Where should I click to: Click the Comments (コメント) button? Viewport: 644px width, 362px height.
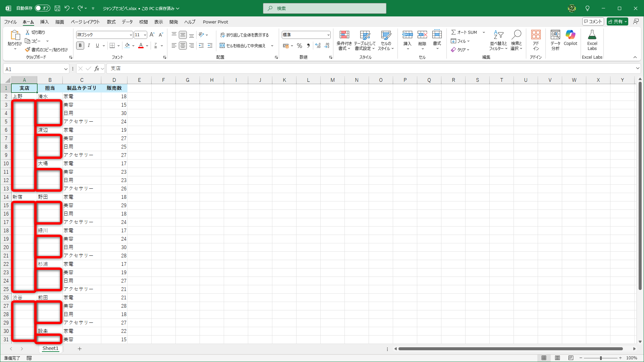pyautogui.click(x=593, y=21)
